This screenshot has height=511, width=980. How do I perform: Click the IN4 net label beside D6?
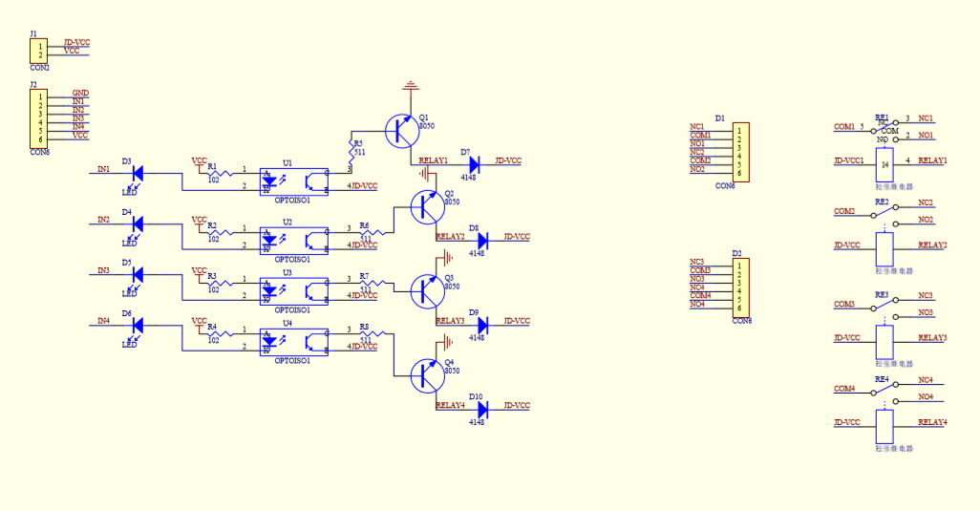point(104,321)
